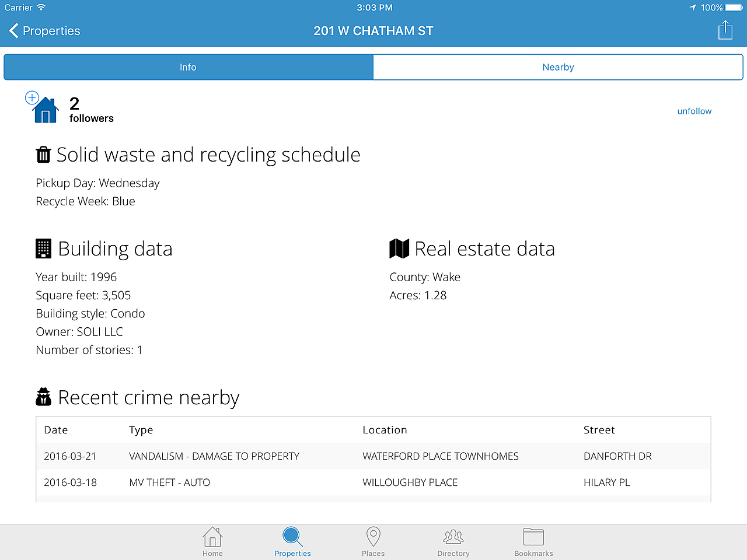Open the Bookmarks tab
This screenshot has height=560, width=747.
[533, 541]
